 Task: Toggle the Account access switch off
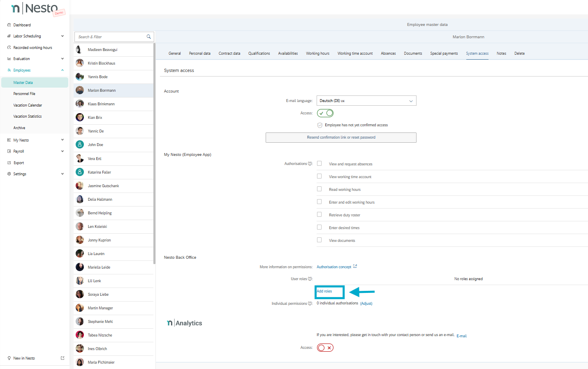tap(325, 113)
